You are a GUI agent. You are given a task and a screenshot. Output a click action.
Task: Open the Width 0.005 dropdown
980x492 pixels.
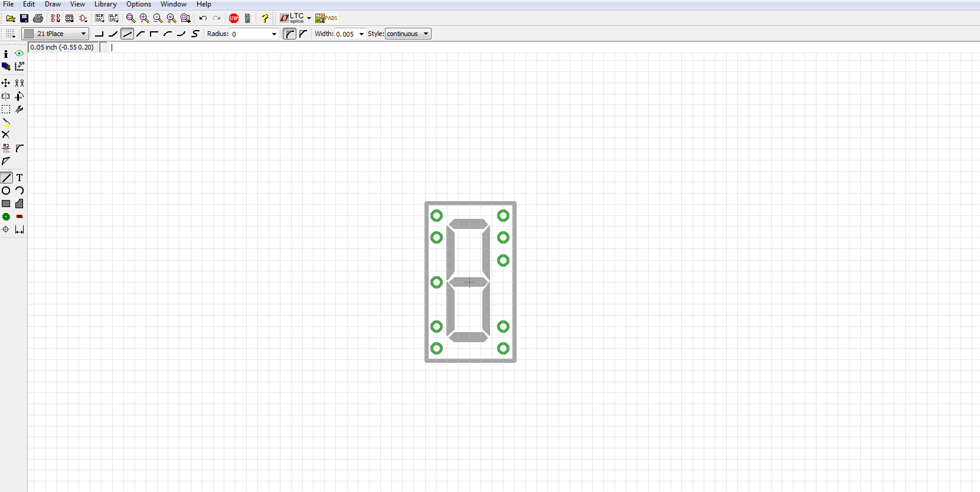(361, 34)
